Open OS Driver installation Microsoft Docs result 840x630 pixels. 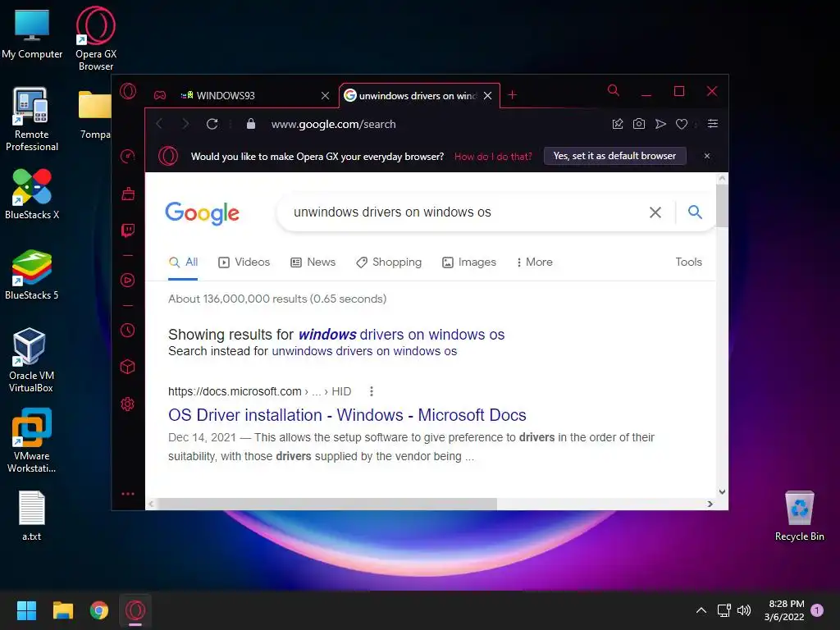point(347,415)
